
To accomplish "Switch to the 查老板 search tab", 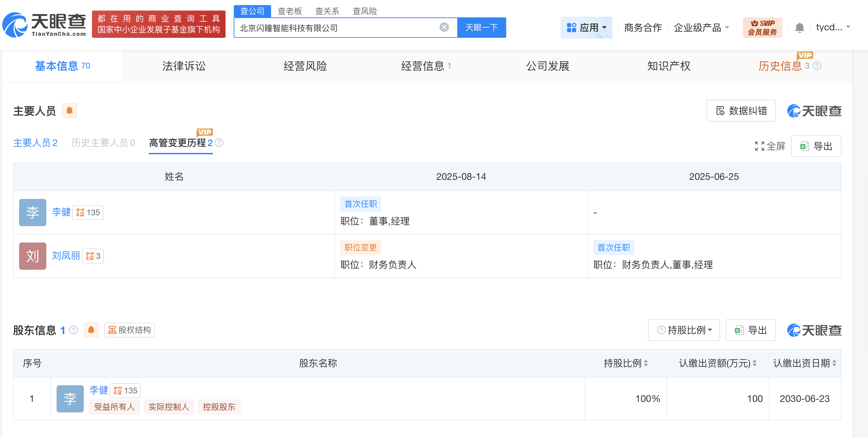I will click(x=289, y=11).
